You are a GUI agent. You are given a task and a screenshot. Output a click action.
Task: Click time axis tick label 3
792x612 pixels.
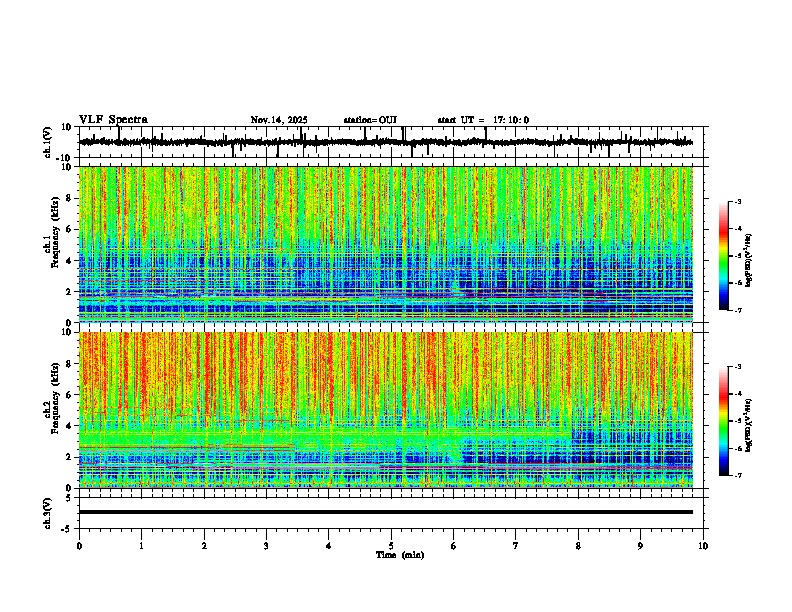[266, 546]
